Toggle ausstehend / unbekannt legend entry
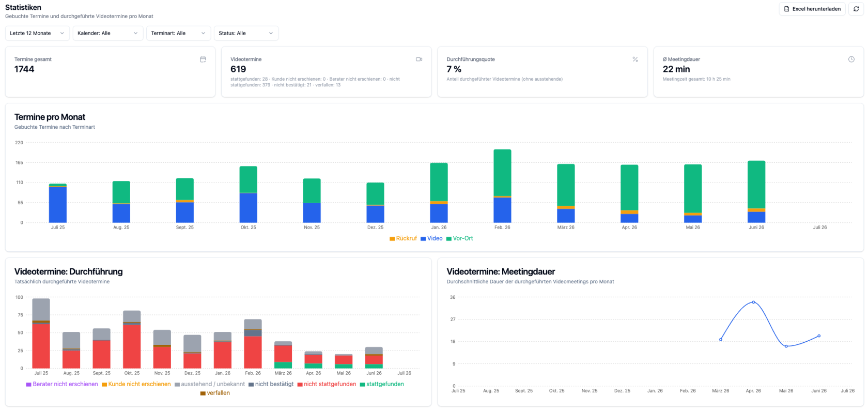Viewport: 868px width, 410px height. pyautogui.click(x=210, y=384)
